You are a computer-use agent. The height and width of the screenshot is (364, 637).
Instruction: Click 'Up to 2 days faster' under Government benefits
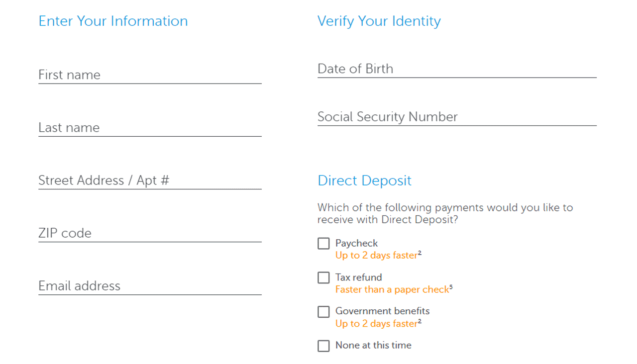pyautogui.click(x=375, y=323)
